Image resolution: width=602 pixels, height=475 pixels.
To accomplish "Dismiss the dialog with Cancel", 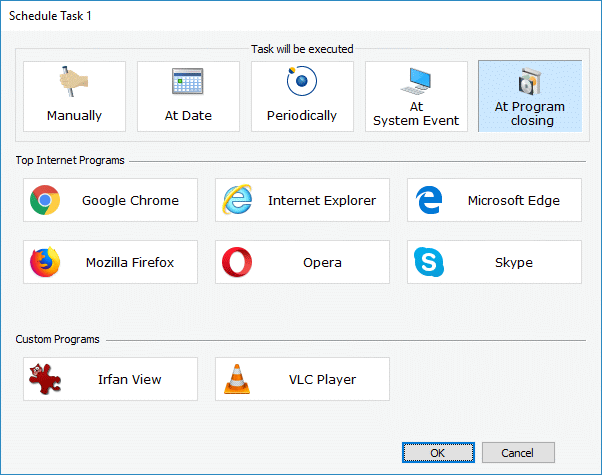I will (518, 453).
